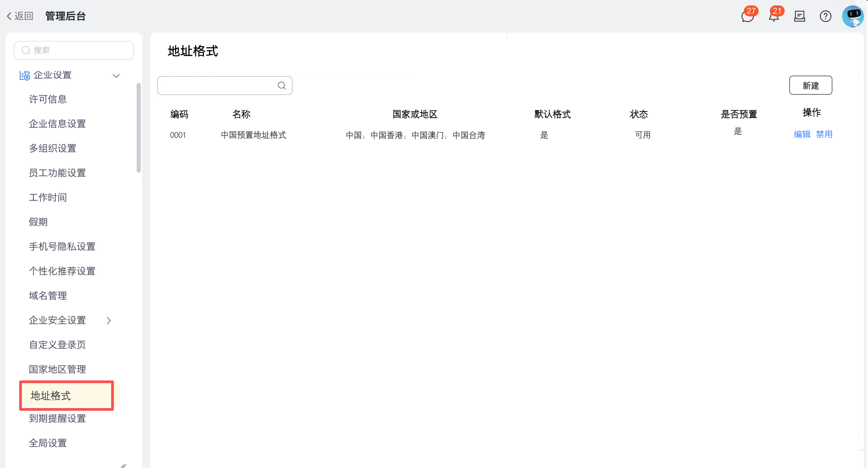
Task: Open chat messages icon with 27 badge
Action: 748,16
